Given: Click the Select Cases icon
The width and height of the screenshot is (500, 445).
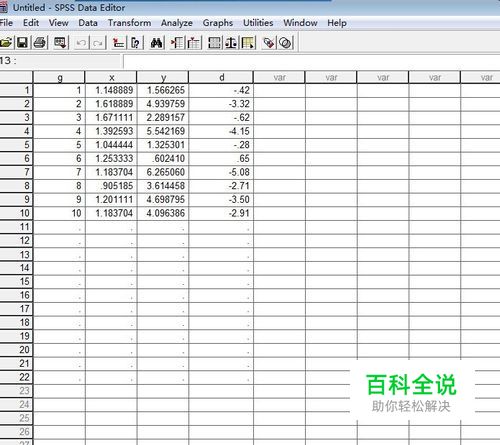Looking at the screenshot, I should pyautogui.click(x=248, y=43).
